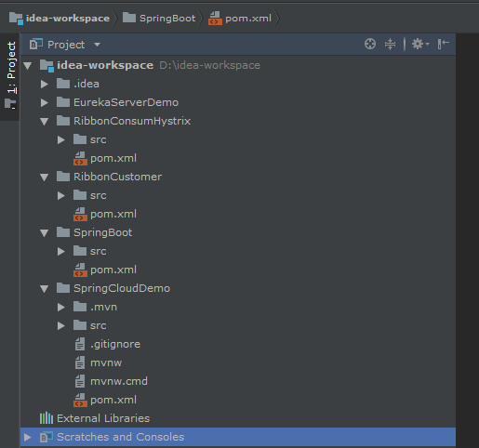Collapse the SpringCloudDemo folder arrow
Image resolution: width=479 pixels, height=448 pixels.
coord(45,289)
